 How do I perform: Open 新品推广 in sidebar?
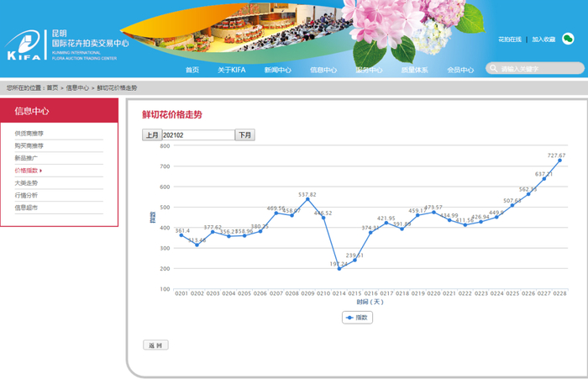26,158
